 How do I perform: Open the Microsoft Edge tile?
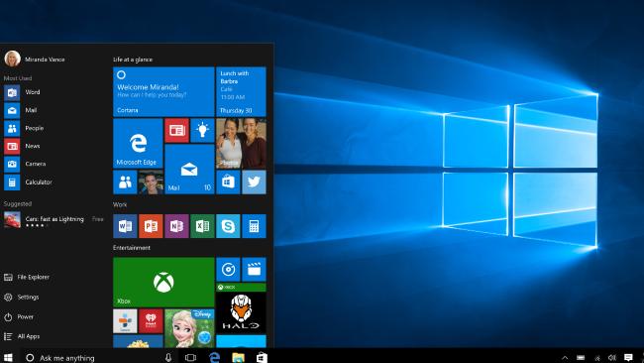tap(138, 143)
